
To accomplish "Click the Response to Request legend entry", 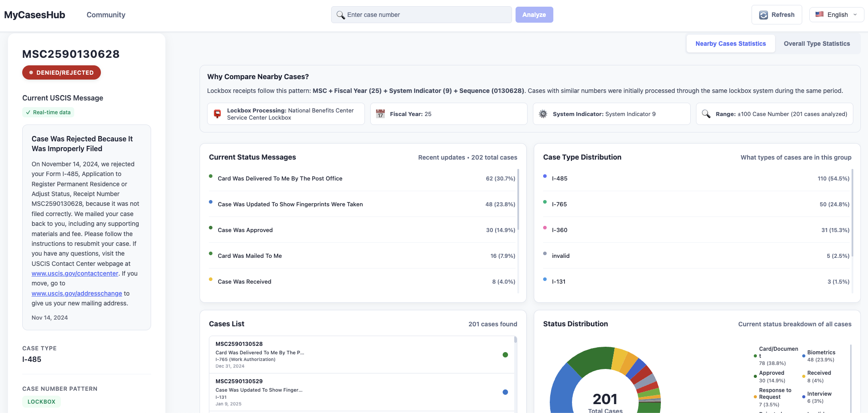I will pyautogui.click(x=773, y=397).
